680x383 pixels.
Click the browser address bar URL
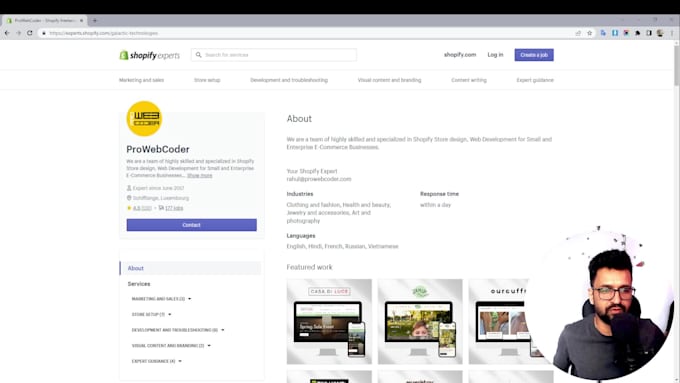click(103, 33)
